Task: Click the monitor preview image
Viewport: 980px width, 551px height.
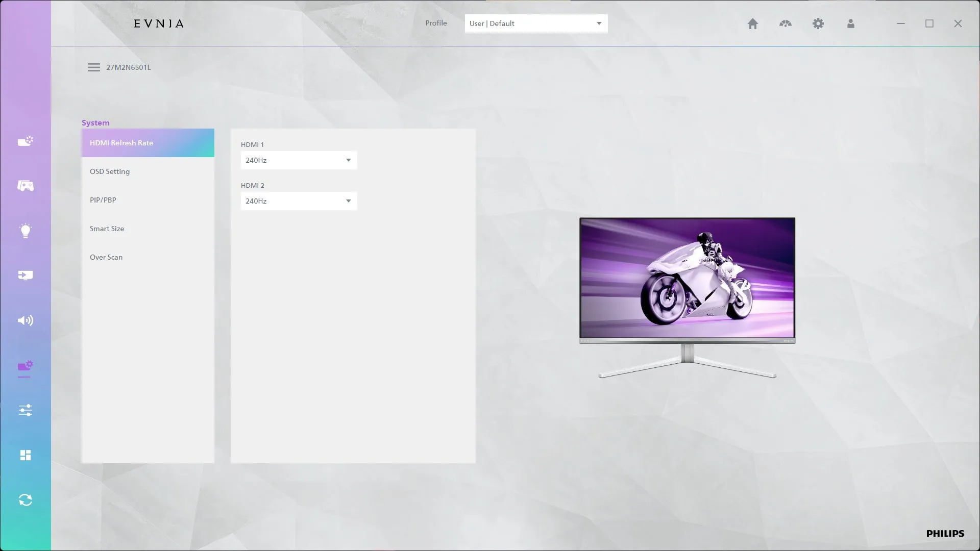Action: pyautogui.click(x=687, y=281)
